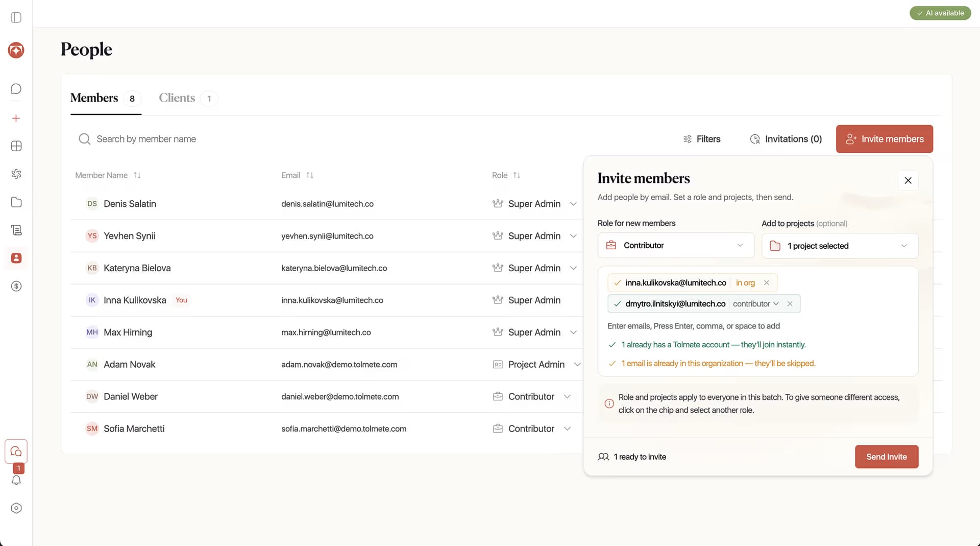Close the Invite members panel
The width and height of the screenshot is (980, 546).
(x=908, y=180)
